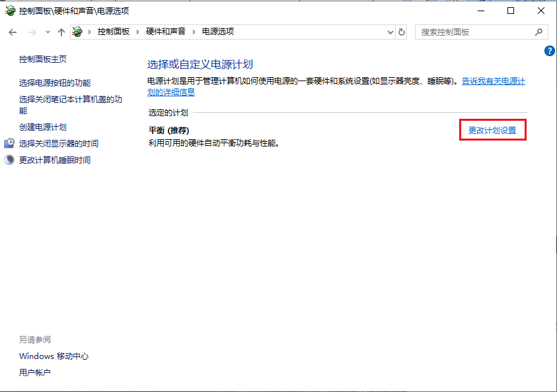This screenshot has height=392, width=557.
Task: Select 硬件和声音 in the breadcrumb path
Action: coord(166,32)
